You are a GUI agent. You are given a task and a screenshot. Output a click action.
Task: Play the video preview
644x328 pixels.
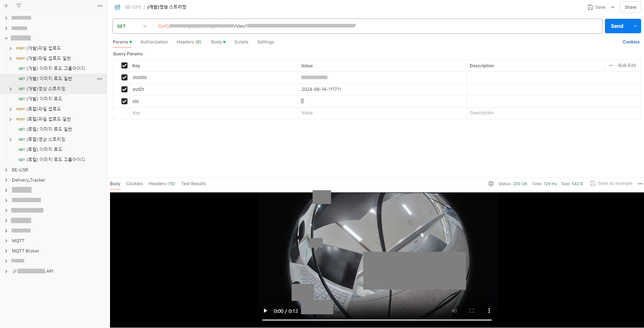pyautogui.click(x=266, y=311)
